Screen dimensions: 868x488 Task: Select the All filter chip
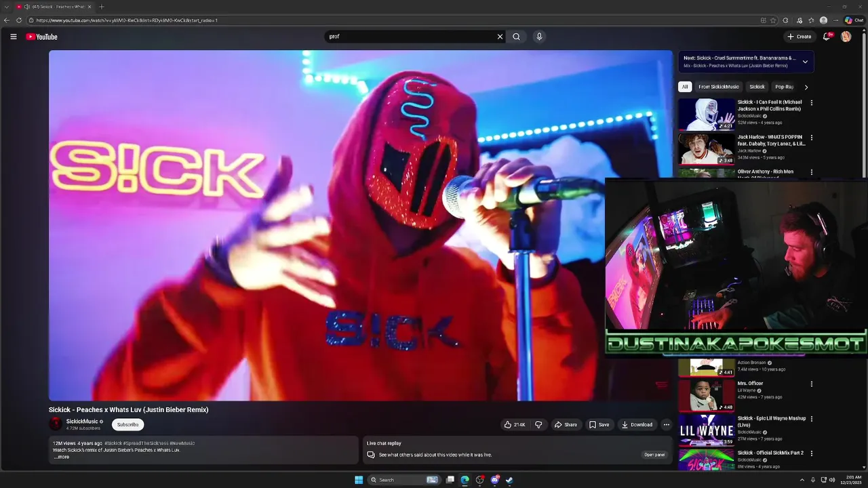coord(685,87)
